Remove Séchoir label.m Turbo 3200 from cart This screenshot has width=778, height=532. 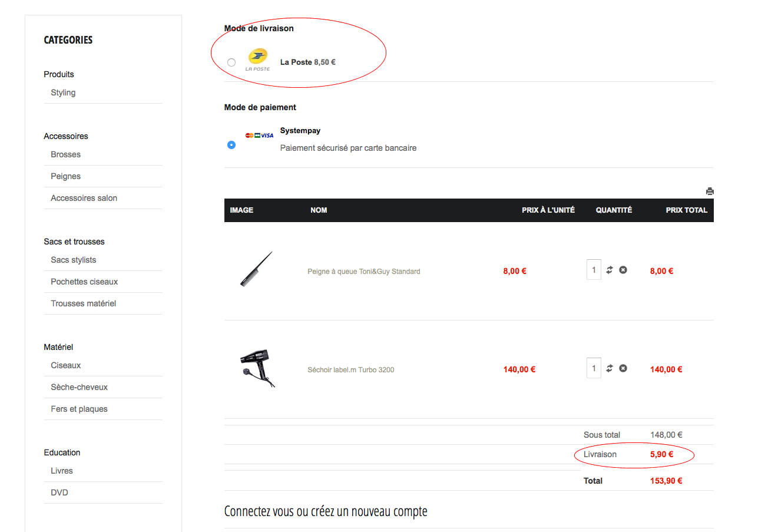click(x=623, y=368)
